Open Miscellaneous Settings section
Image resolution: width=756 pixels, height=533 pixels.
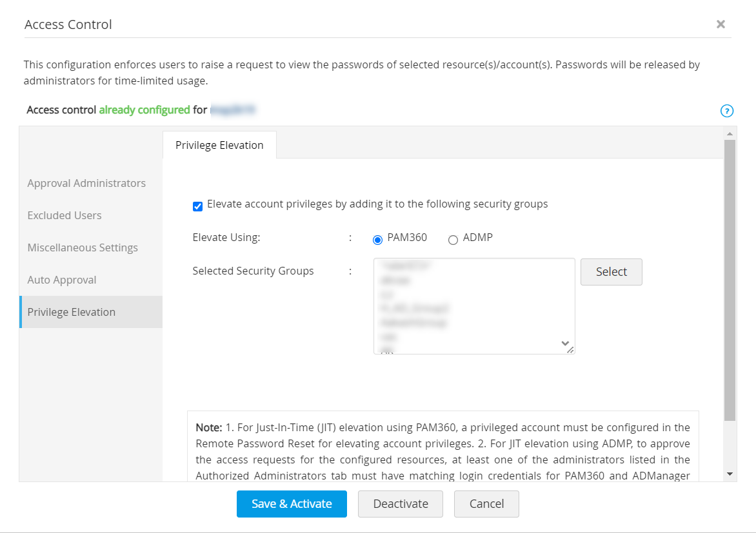tap(83, 247)
